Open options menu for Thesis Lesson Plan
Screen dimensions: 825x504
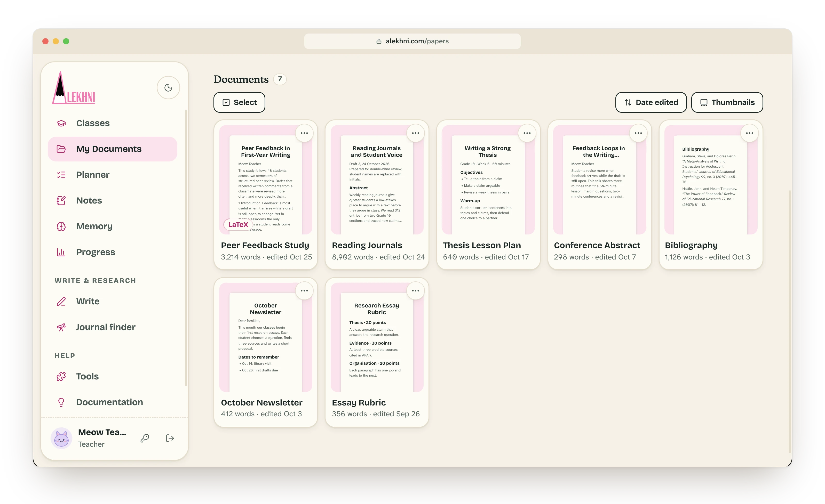(x=527, y=133)
